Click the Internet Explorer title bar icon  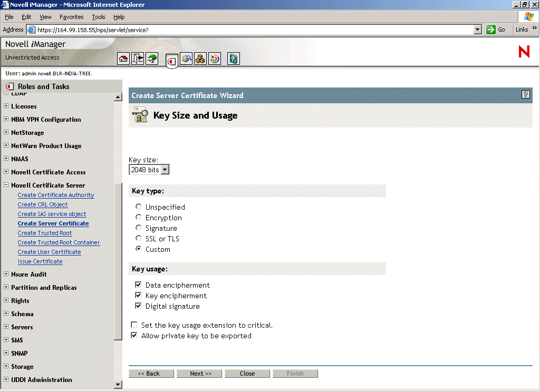tap(4, 4)
